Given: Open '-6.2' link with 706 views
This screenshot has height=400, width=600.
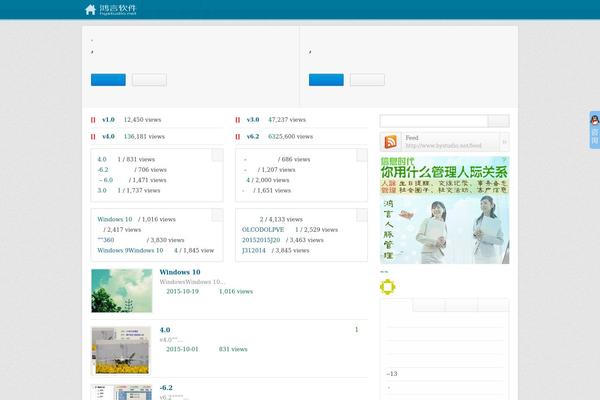Looking at the screenshot, I should tap(103, 170).
